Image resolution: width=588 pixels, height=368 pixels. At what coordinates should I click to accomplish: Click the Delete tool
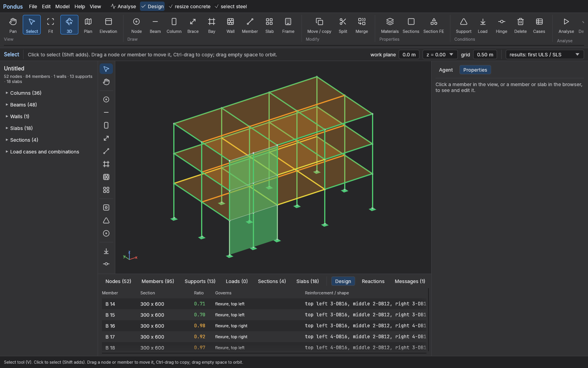click(x=520, y=25)
